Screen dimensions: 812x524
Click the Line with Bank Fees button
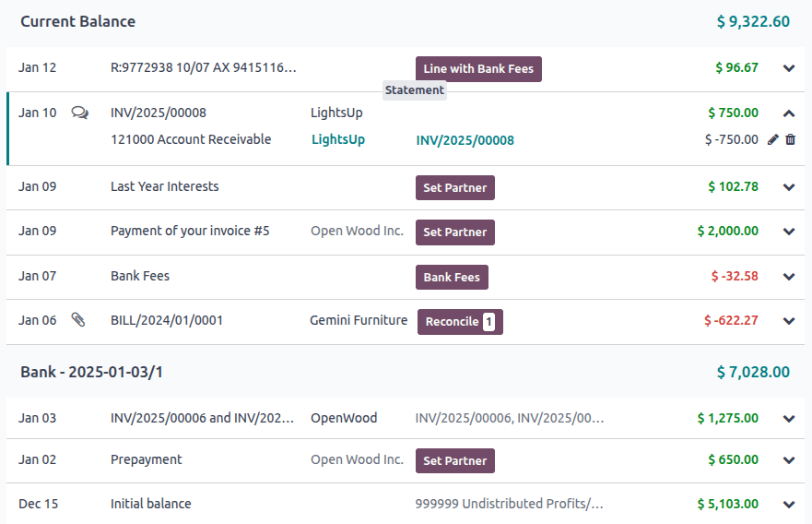tap(478, 69)
